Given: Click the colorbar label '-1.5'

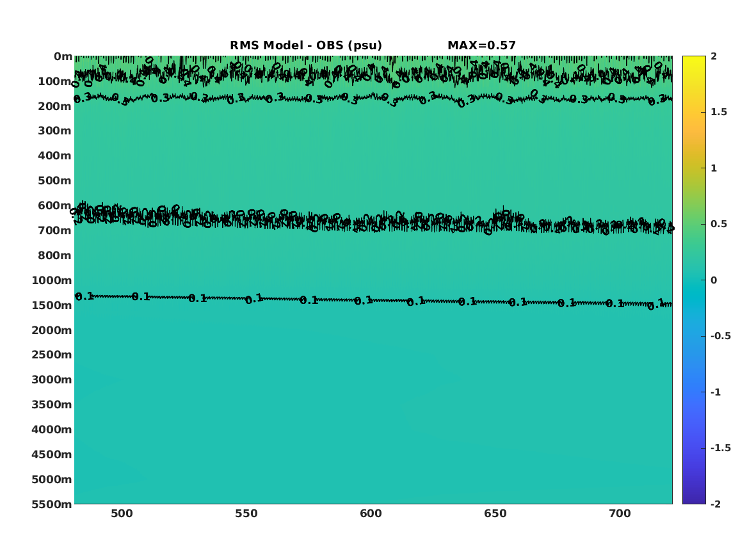Looking at the screenshot, I should [x=720, y=448].
